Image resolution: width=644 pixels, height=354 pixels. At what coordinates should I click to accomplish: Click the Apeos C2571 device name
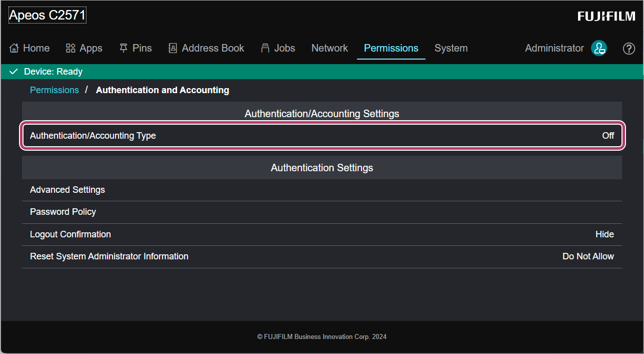47,15
